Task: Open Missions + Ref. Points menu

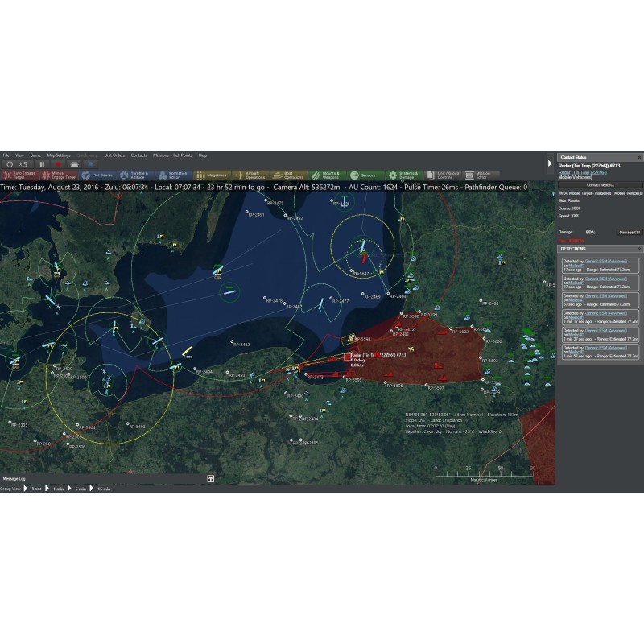Action: point(172,155)
